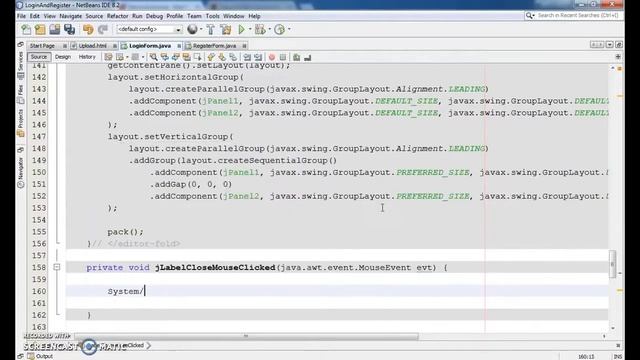Click the Find Selection magnifier icon

pos(153,57)
